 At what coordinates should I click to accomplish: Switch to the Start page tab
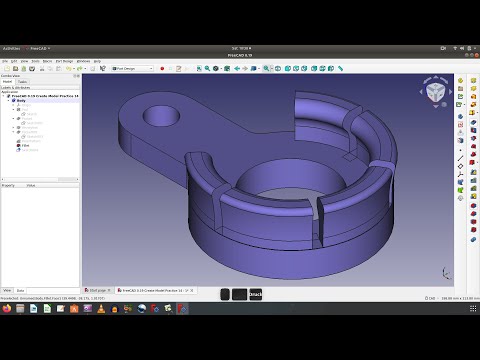click(x=97, y=290)
